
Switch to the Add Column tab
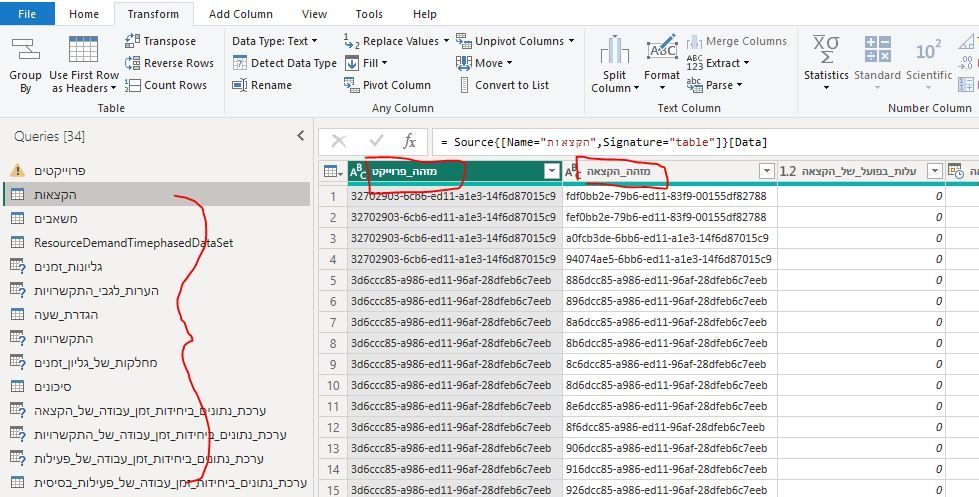[240, 14]
